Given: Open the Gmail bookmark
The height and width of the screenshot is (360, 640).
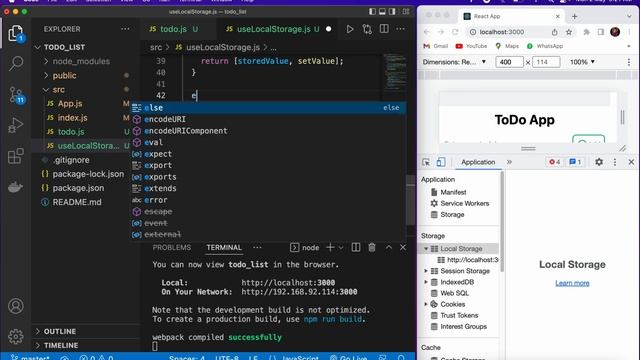Looking at the screenshot, I should pos(436,46).
